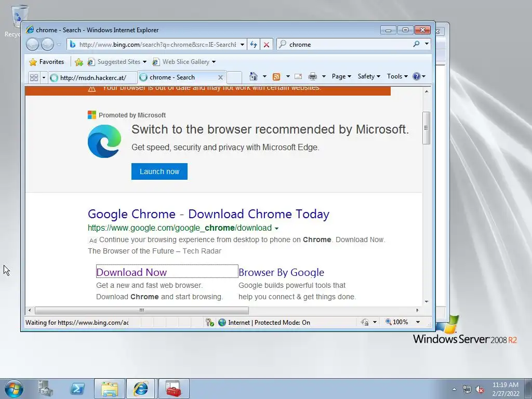
Task: Click the Bing address bar URL field
Action: point(157,45)
